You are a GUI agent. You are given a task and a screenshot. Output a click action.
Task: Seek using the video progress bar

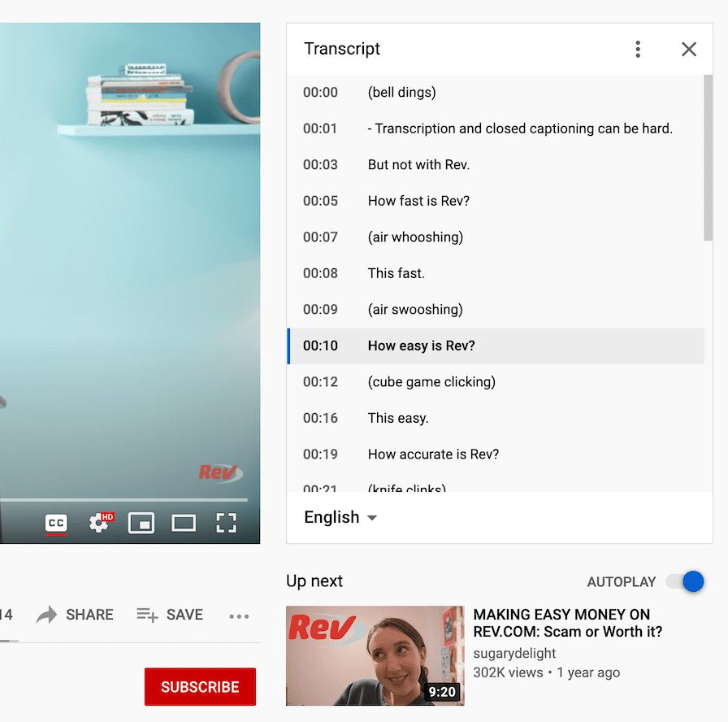click(x=124, y=500)
